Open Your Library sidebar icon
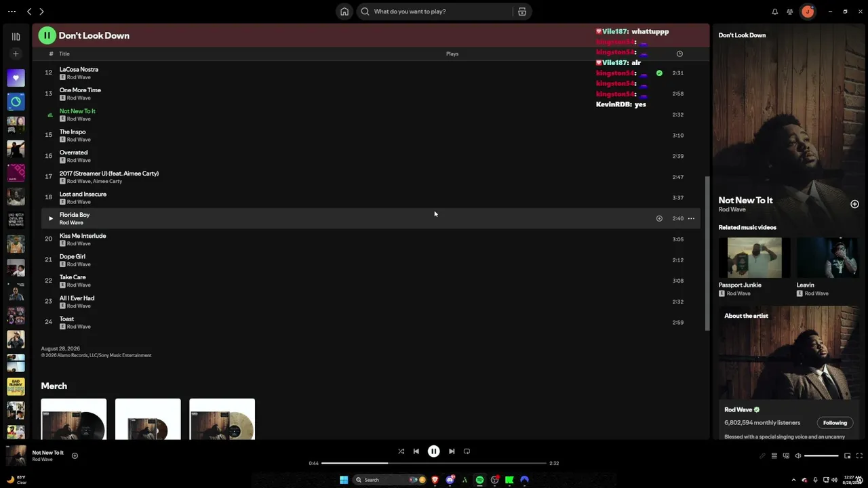868x488 pixels. pyautogui.click(x=16, y=37)
